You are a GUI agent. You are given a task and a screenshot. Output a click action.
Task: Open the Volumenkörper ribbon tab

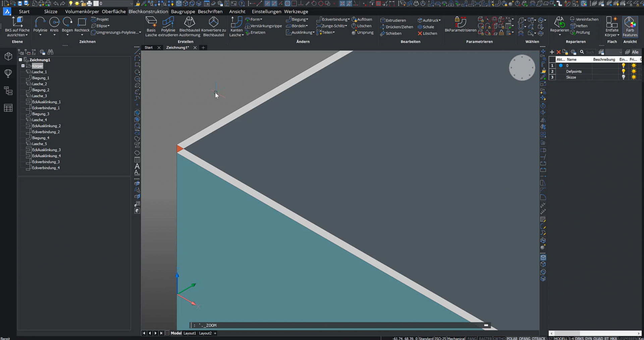[x=82, y=11]
